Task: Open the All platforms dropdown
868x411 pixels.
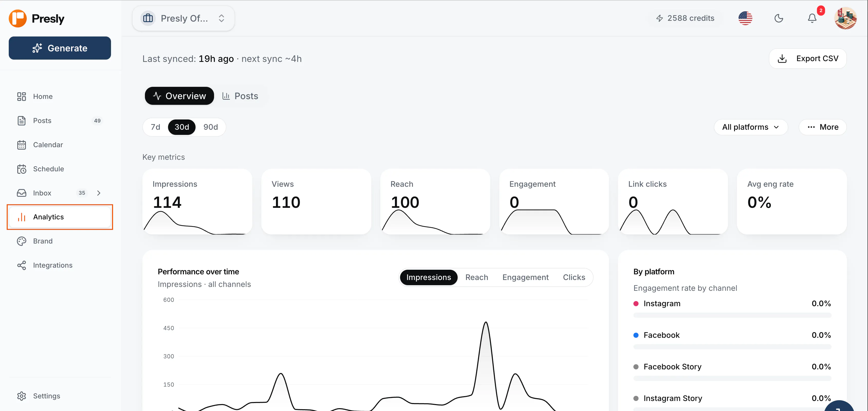Action: coord(751,127)
